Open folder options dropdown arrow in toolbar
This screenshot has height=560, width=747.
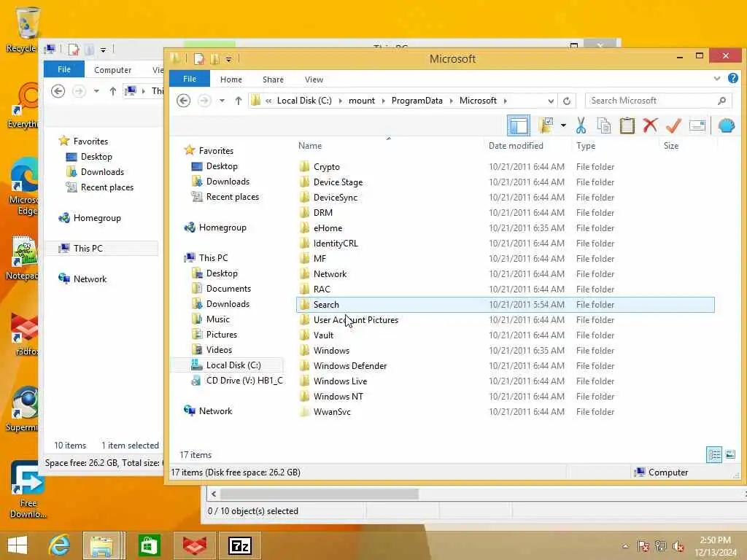click(563, 125)
